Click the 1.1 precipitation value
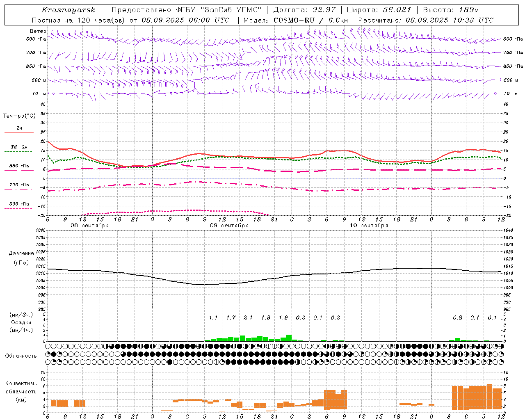This screenshot has height=420, width=525. tap(213, 317)
